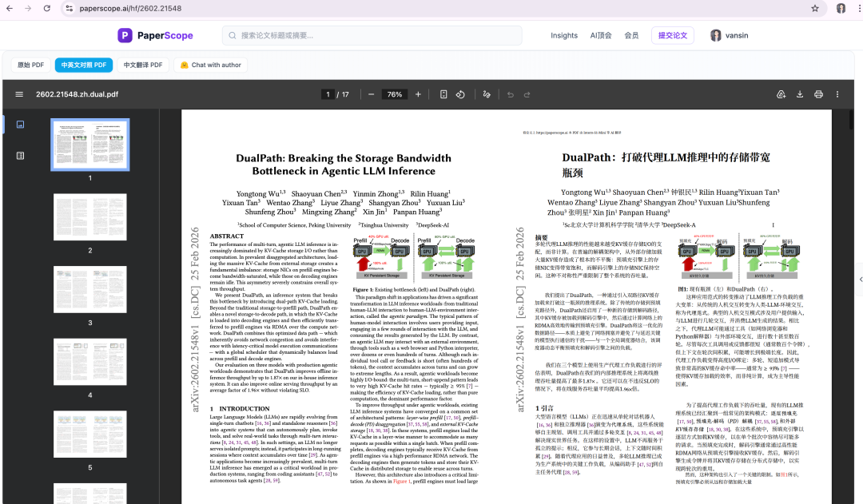The height and width of the screenshot is (504, 863).
Task: Click the fit to page icon
Action: pyautogui.click(x=443, y=94)
